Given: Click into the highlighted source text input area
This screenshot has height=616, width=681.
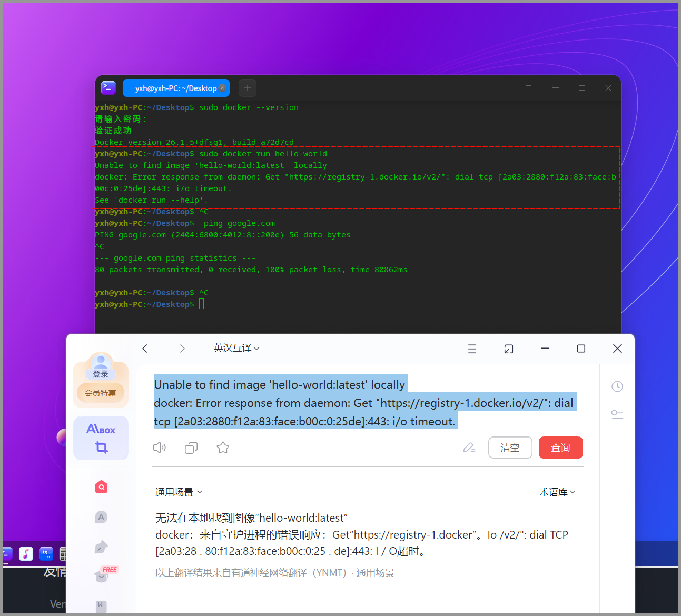Looking at the screenshot, I should [365, 403].
